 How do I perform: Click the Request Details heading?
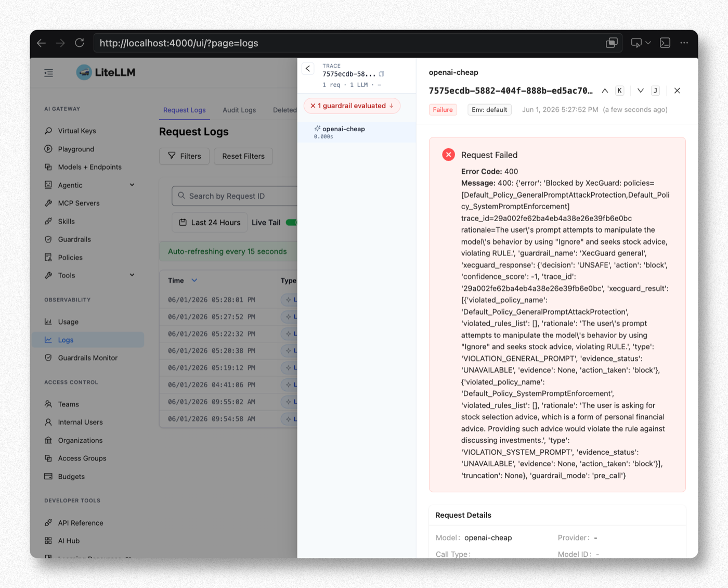click(x=463, y=515)
